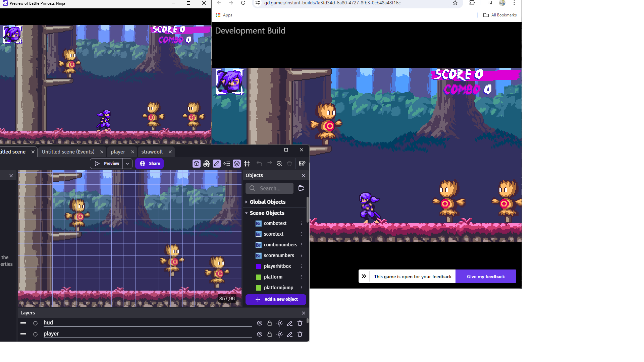The width and height of the screenshot is (644, 362).
Task: Select the combonumbers object
Action: [280, 245]
